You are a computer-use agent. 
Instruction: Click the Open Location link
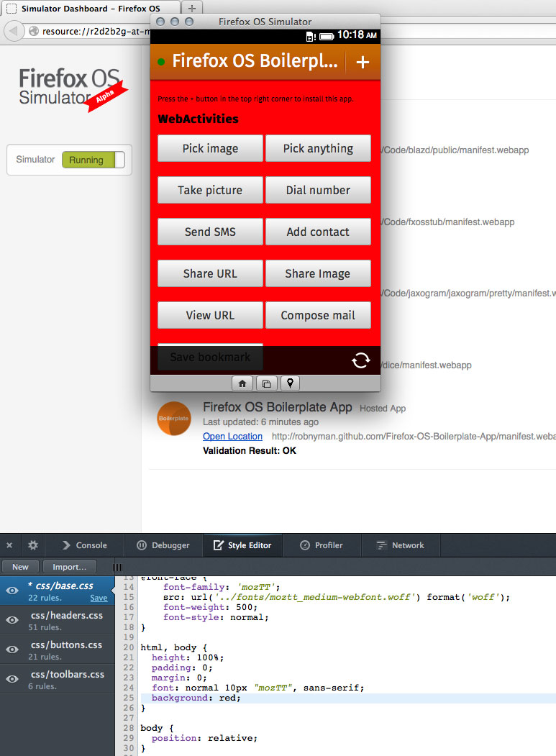pyautogui.click(x=232, y=437)
